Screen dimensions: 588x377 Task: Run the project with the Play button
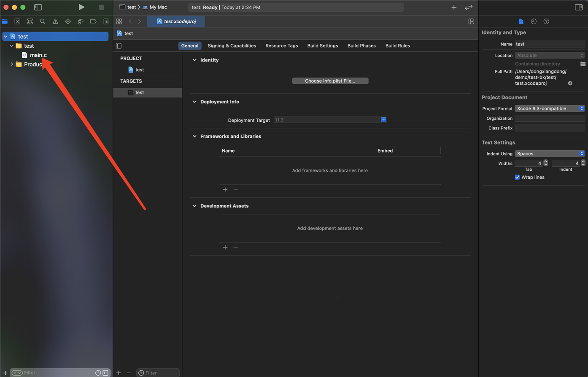pyautogui.click(x=81, y=7)
